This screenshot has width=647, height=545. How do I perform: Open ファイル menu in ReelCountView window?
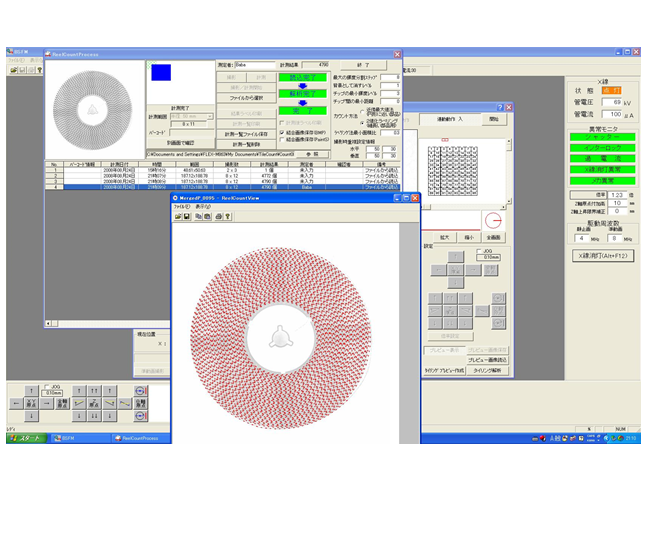click(182, 206)
